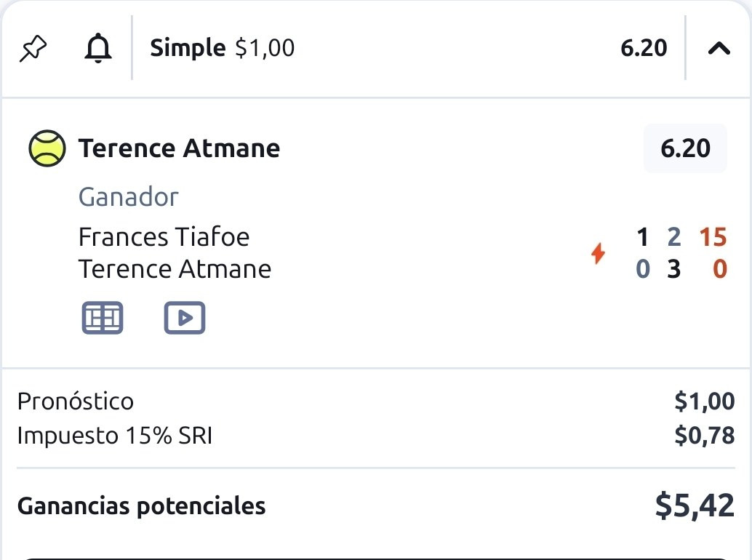Click the 6.20 total odds in header

coord(644,48)
